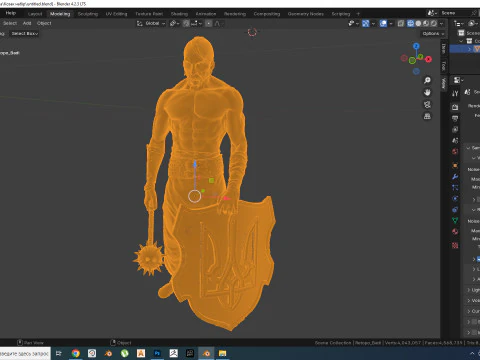
Task: Toggle viewport overlays
Action: (x=383, y=23)
